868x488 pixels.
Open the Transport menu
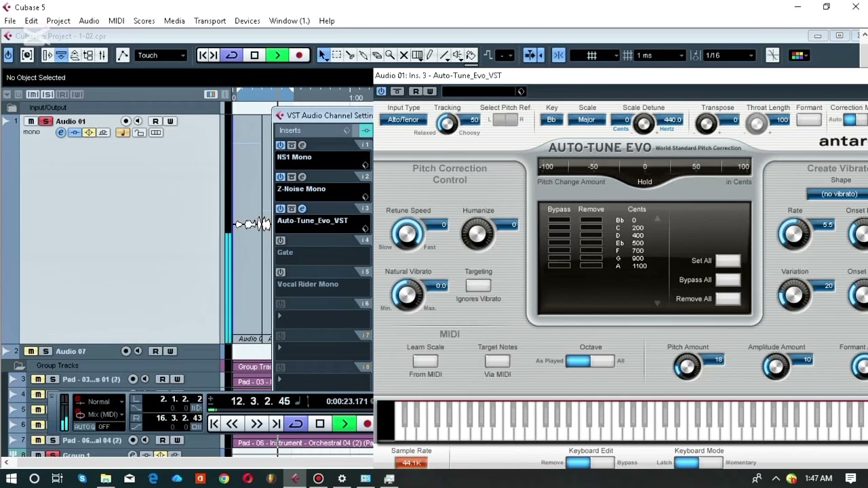coord(210,21)
